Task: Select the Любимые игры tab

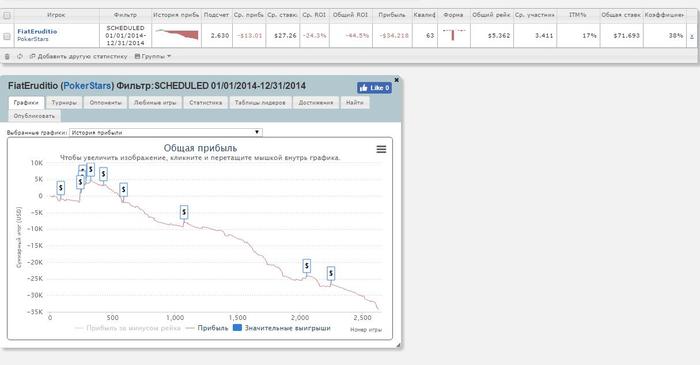Action: (155, 103)
